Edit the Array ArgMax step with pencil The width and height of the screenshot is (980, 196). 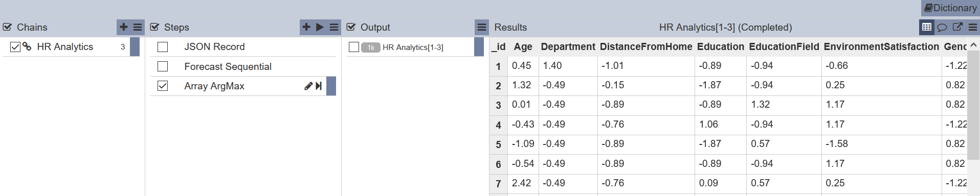[308, 86]
